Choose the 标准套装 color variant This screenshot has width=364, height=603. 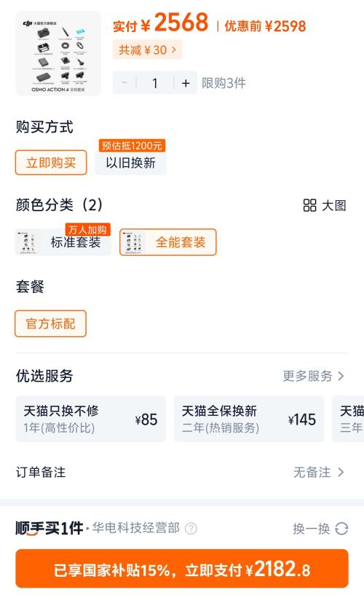pos(63,243)
